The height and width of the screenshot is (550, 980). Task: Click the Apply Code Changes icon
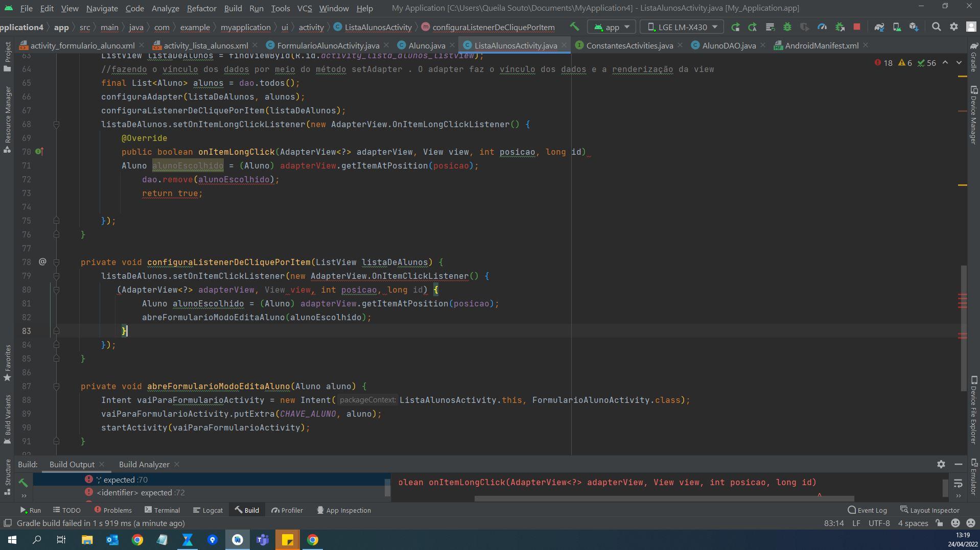click(x=770, y=27)
